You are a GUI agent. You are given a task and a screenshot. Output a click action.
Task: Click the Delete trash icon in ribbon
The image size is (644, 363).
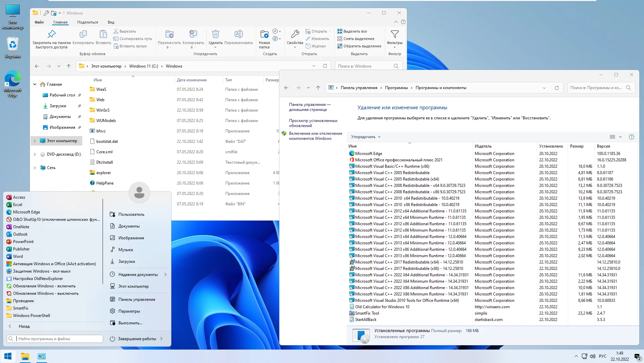[215, 34]
